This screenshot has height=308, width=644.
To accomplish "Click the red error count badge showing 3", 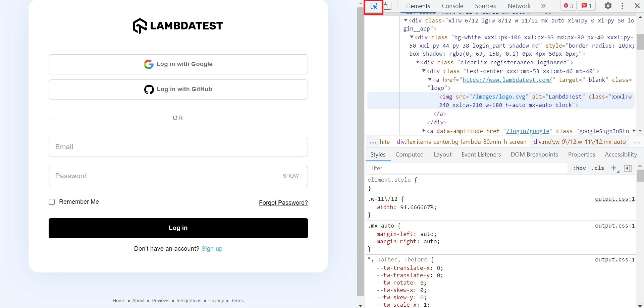I will (568, 6).
